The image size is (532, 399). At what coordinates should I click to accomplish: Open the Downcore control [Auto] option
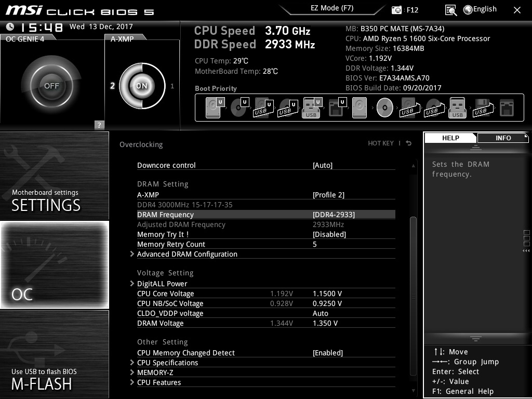pos(266,165)
